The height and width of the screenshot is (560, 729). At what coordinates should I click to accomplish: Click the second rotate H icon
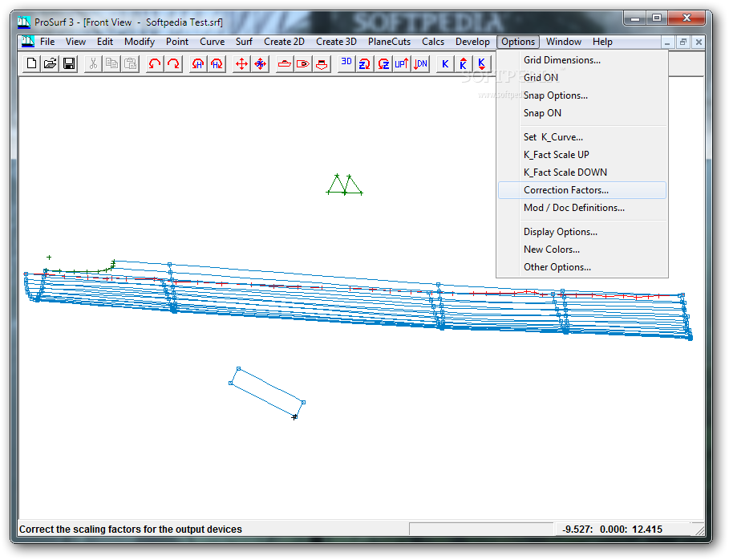pos(217,63)
